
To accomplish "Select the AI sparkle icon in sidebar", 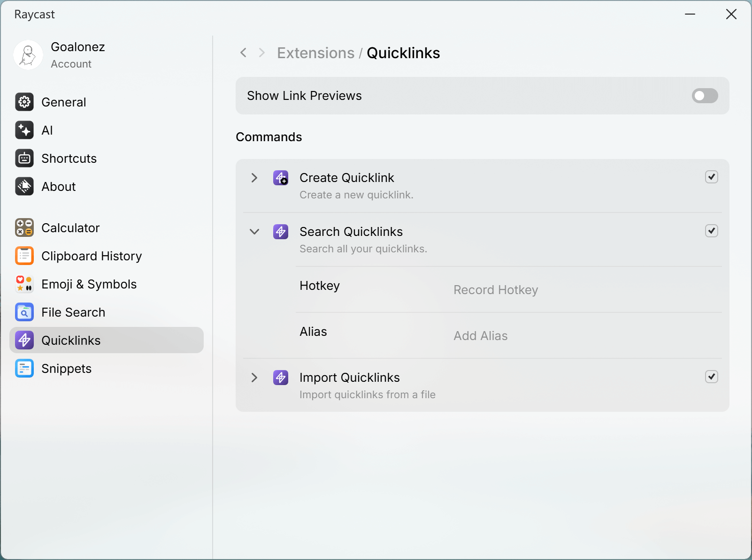I will (x=24, y=130).
